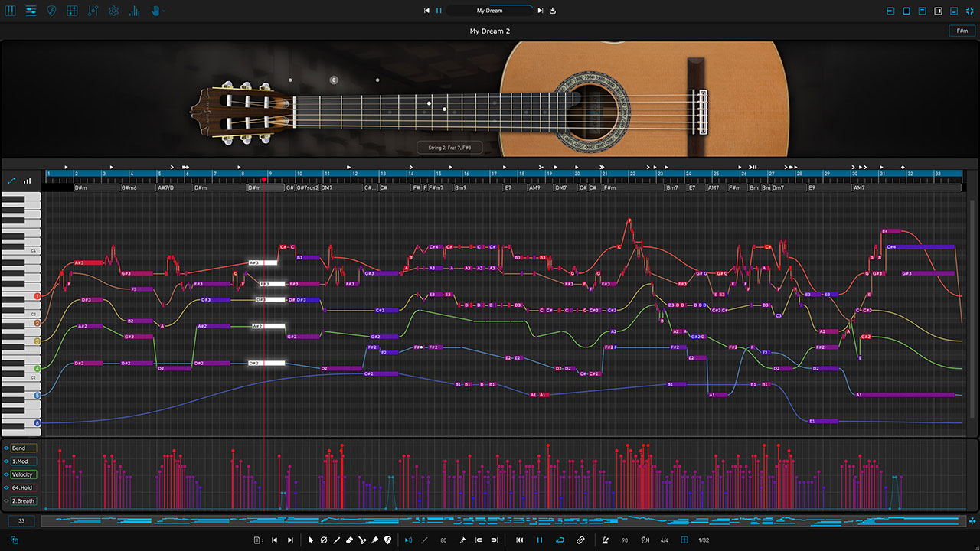Open the 1/32 grid quantize selector

click(x=704, y=540)
